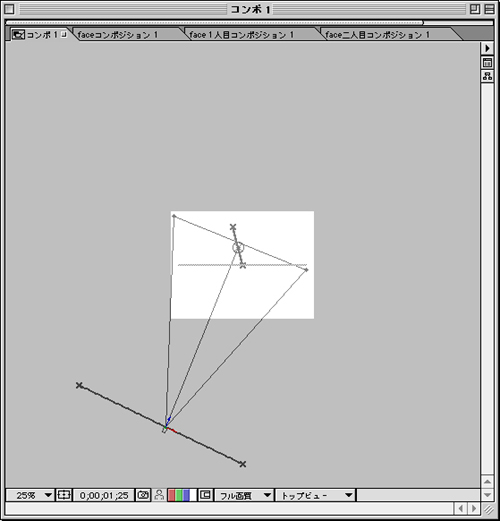This screenshot has width=500, height=521.
Task: Toggle the region of interest icon
Action: pyautogui.click(x=205, y=495)
